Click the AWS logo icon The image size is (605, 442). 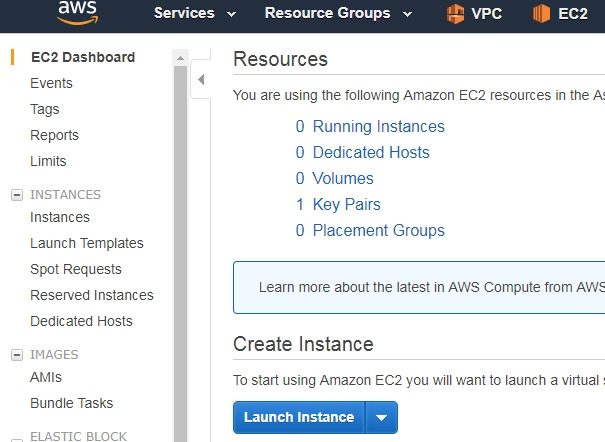pyautogui.click(x=77, y=12)
